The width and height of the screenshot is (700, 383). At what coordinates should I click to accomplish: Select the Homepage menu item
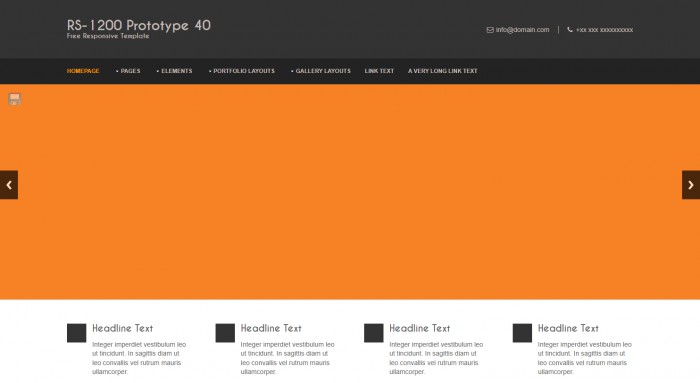pos(83,71)
